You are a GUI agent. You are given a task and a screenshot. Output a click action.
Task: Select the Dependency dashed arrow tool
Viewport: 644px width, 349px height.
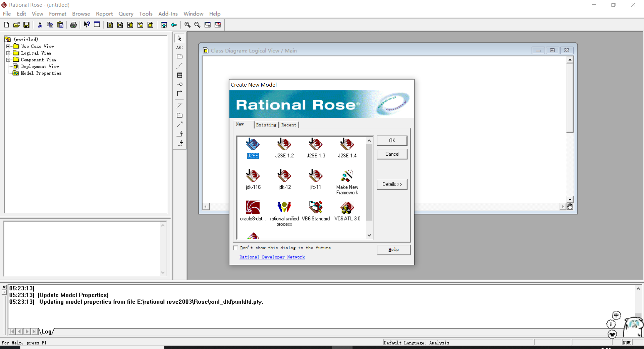pos(179,124)
